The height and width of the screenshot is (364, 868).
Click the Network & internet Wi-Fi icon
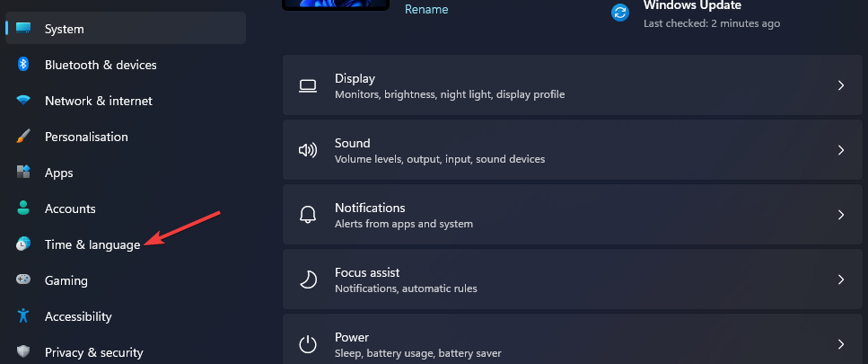23,101
